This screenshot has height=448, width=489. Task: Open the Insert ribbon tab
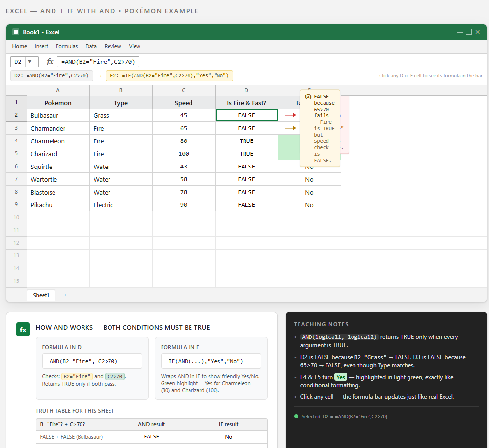point(41,46)
